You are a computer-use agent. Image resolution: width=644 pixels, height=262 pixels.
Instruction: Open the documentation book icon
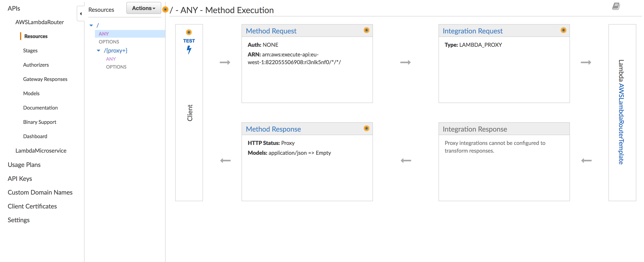pyautogui.click(x=616, y=6)
